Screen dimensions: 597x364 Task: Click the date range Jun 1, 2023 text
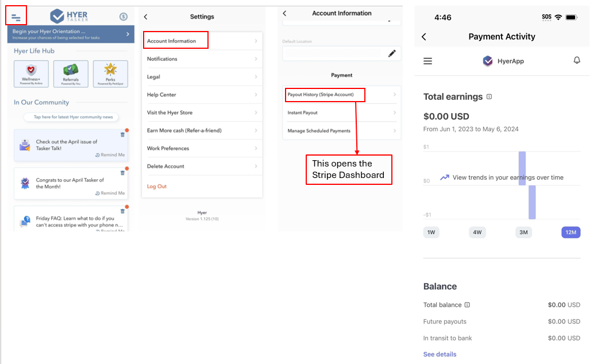(x=471, y=129)
